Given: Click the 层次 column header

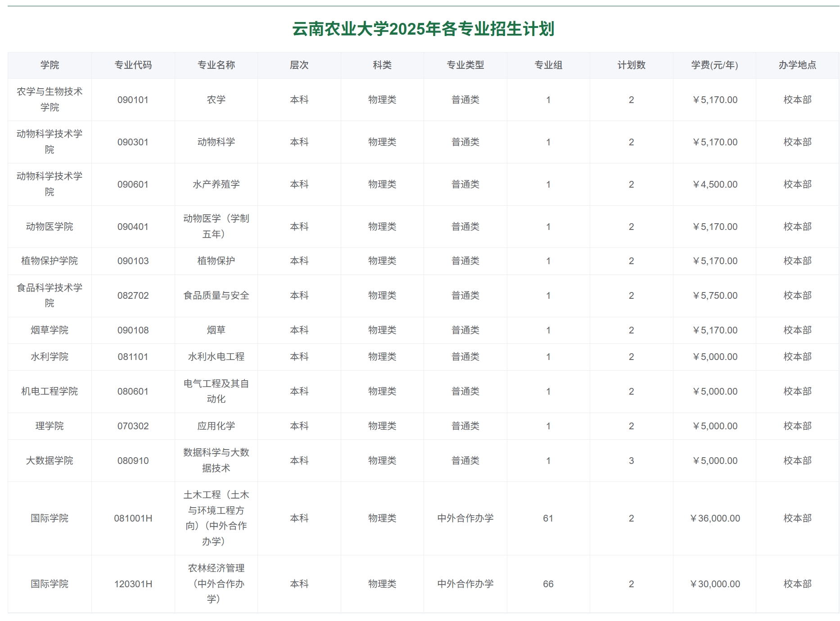Looking at the screenshot, I should click(x=299, y=65).
